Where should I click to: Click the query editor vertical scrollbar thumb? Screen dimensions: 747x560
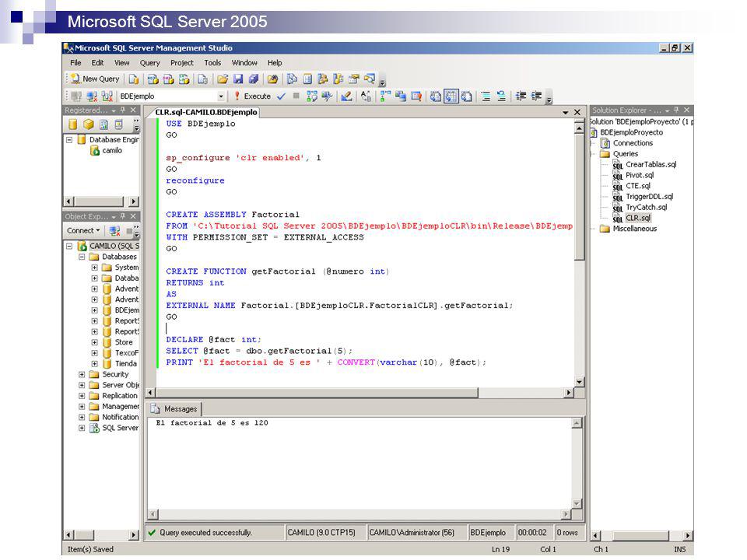(579, 197)
